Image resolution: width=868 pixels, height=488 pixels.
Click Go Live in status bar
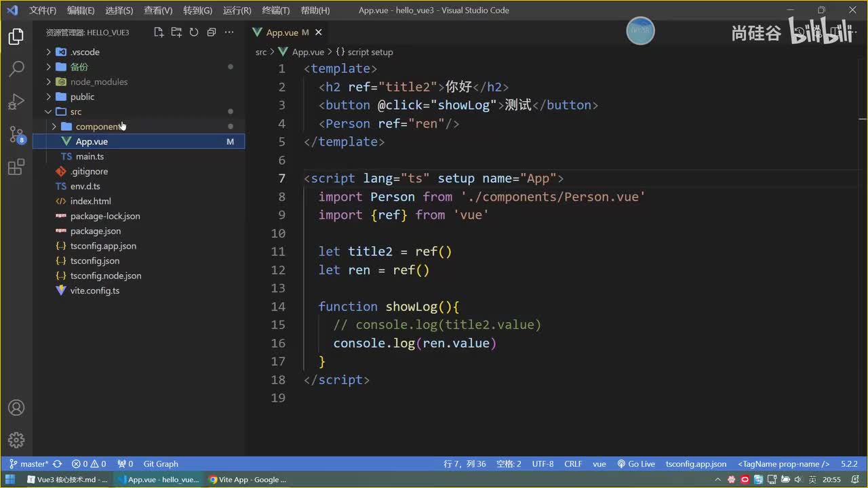click(x=636, y=464)
